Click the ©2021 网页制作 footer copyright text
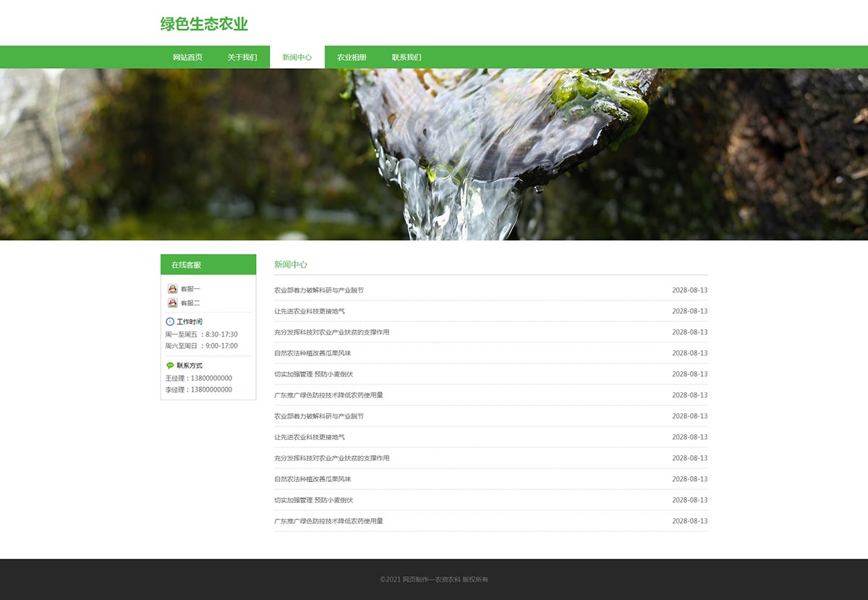The height and width of the screenshot is (600, 868). tap(434, 580)
